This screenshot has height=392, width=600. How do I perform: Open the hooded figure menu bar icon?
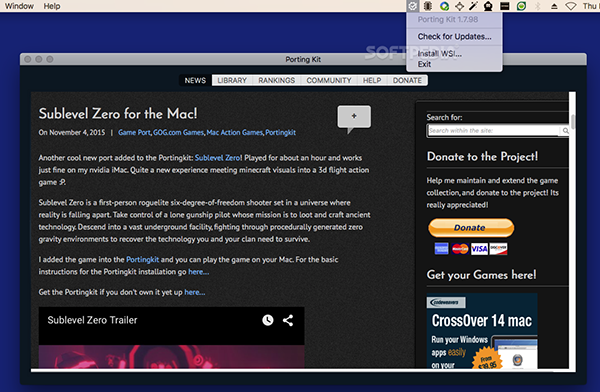click(489, 6)
